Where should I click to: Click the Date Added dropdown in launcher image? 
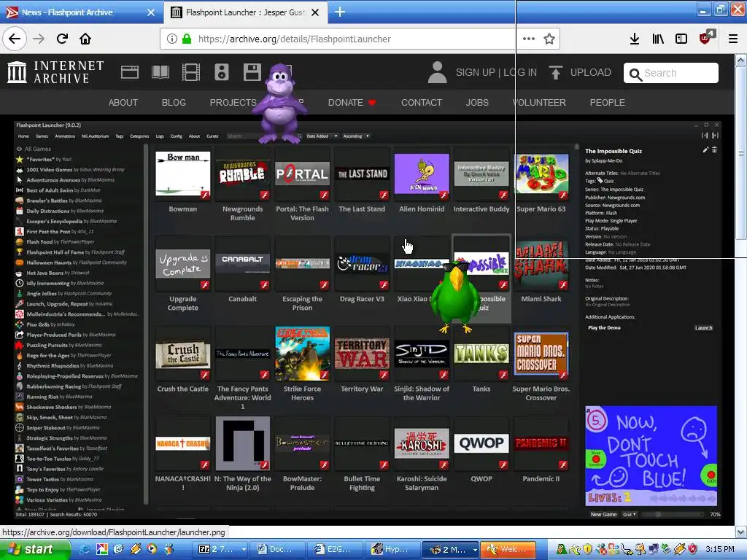322,136
